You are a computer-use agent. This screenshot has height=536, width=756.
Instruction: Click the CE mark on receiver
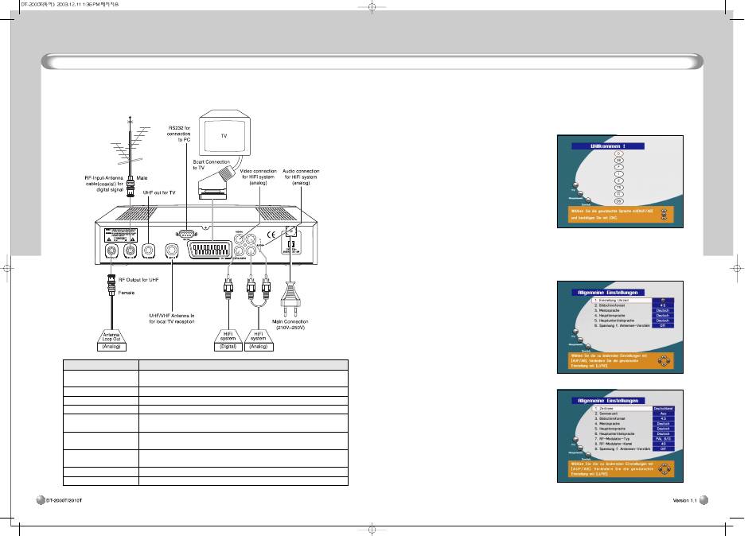click(271, 234)
